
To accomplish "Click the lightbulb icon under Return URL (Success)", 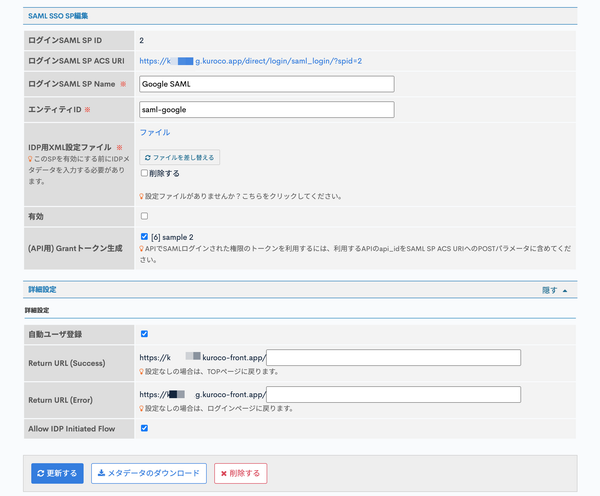I will [x=141, y=372].
